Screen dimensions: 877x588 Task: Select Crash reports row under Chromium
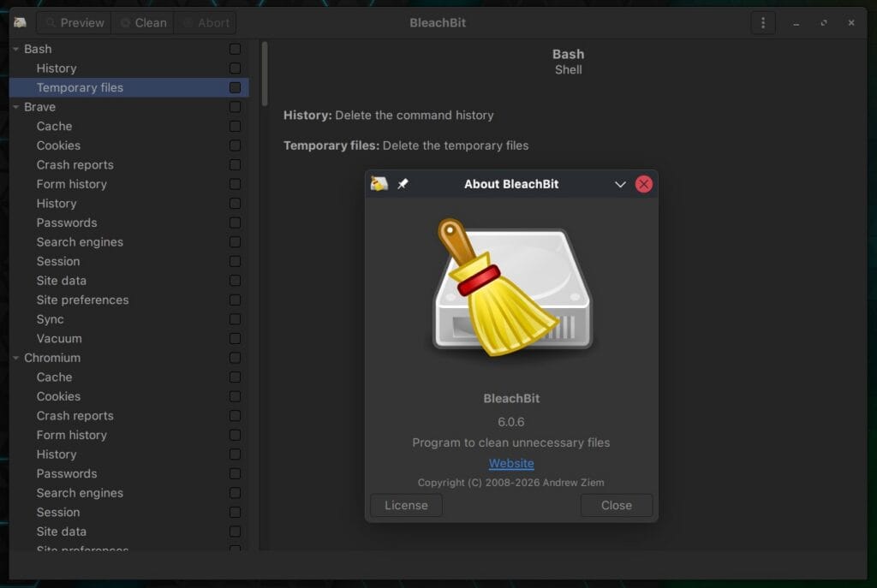(129, 416)
